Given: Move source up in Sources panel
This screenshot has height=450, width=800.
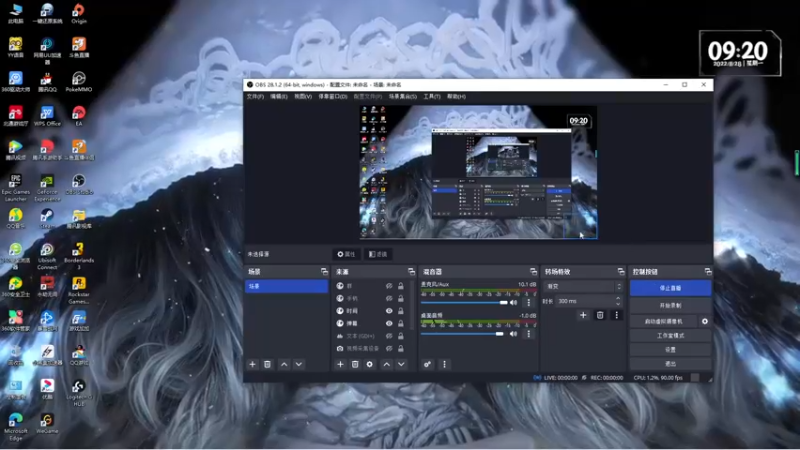Looking at the screenshot, I should 387,364.
